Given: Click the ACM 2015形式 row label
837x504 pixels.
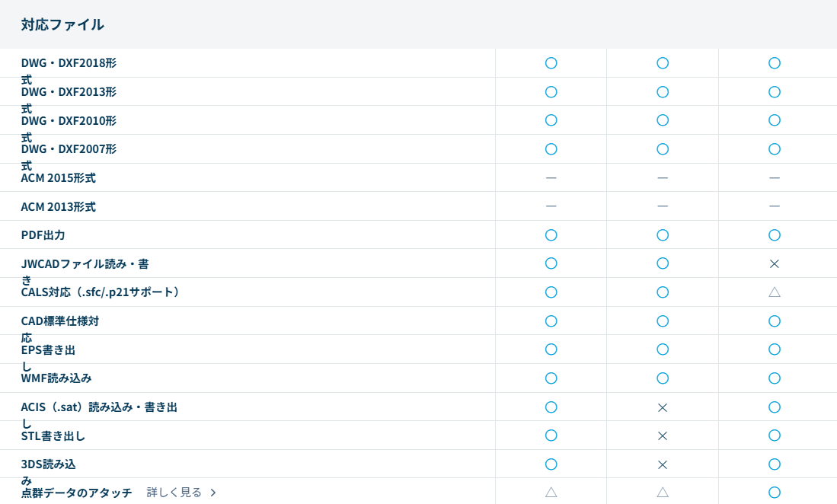Looking at the screenshot, I should click(58, 178).
